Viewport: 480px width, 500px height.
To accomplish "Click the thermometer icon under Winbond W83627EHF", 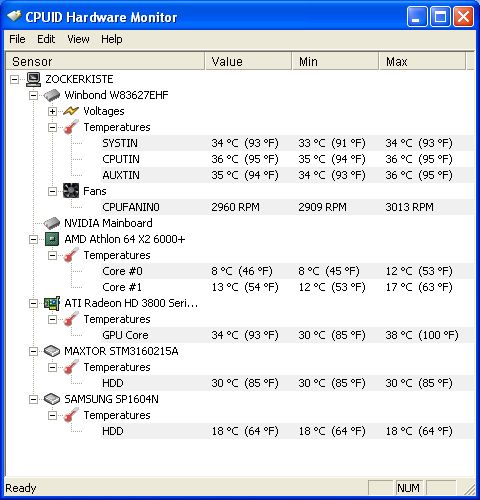I will point(71,127).
